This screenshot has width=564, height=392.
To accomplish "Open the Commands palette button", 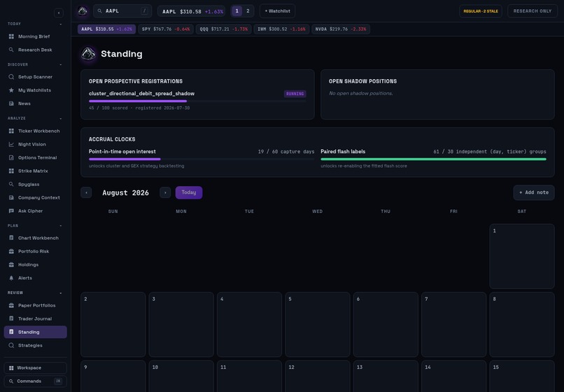I will tap(35, 381).
